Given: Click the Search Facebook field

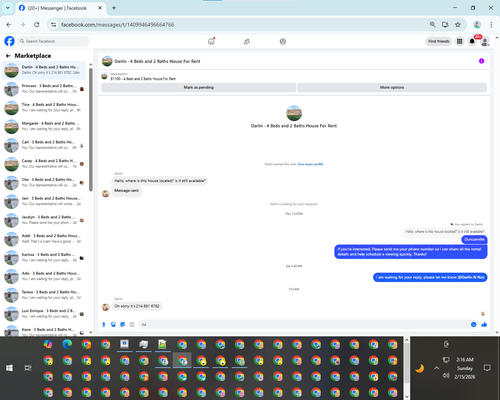Looking at the screenshot, I should tap(53, 41).
